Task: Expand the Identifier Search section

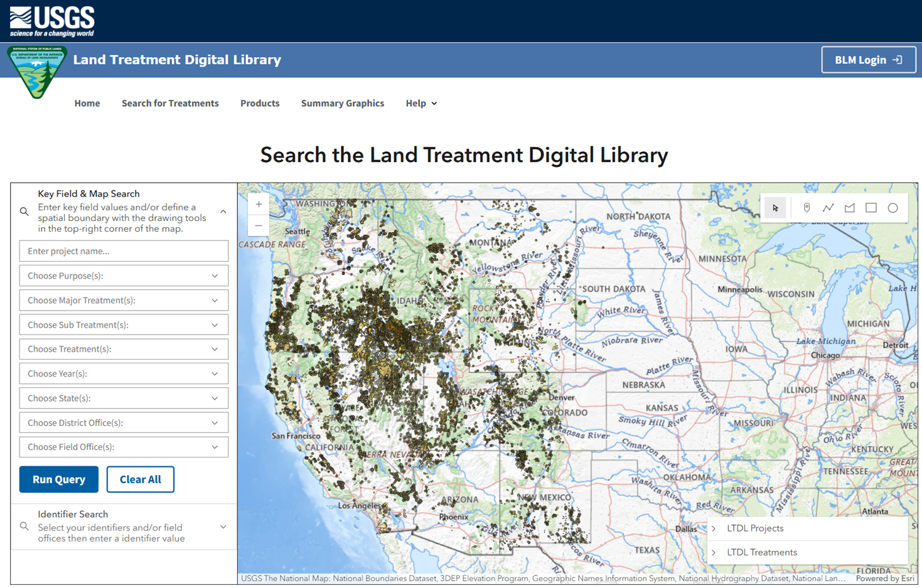Action: pos(223,527)
